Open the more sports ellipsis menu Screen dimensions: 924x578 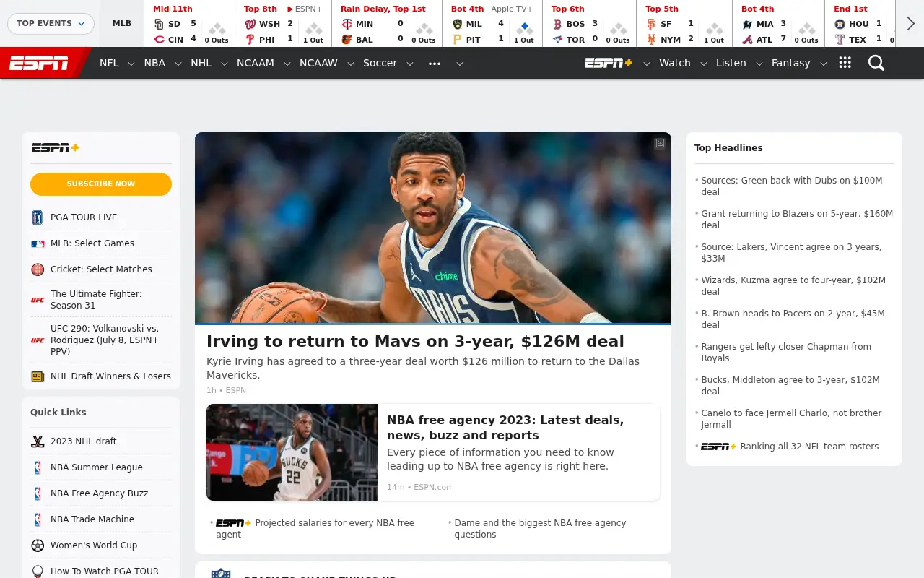434,63
